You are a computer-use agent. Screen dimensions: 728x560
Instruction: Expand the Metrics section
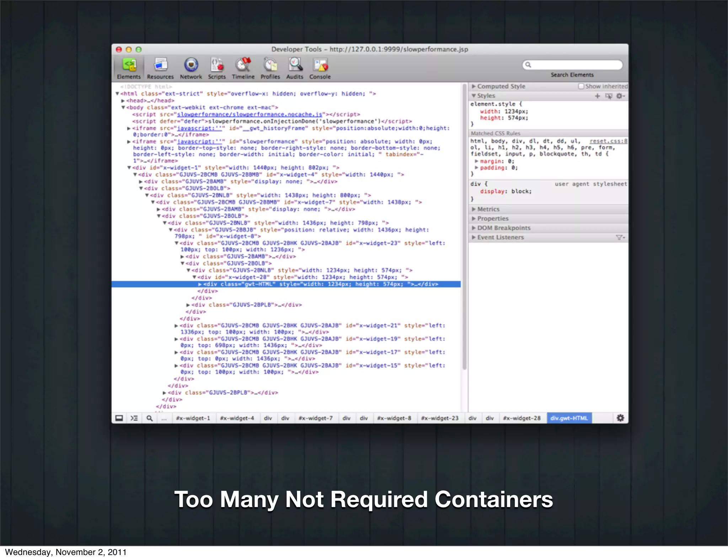[x=474, y=209]
